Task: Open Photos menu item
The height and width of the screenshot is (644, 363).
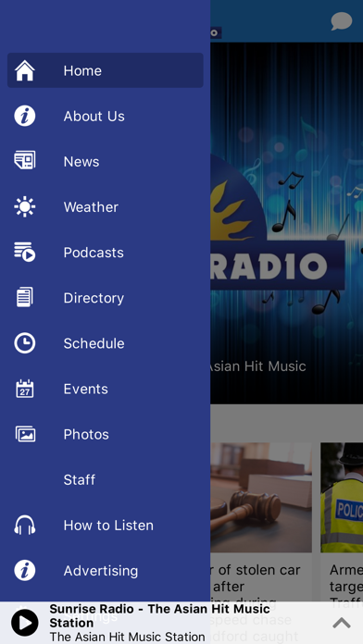Action: 106,434
